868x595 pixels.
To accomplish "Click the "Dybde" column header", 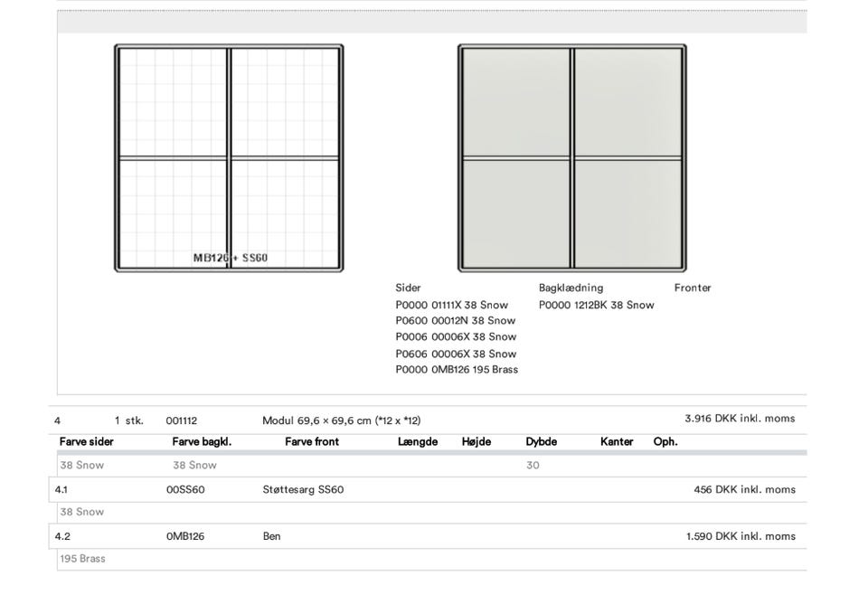I will click(542, 441).
